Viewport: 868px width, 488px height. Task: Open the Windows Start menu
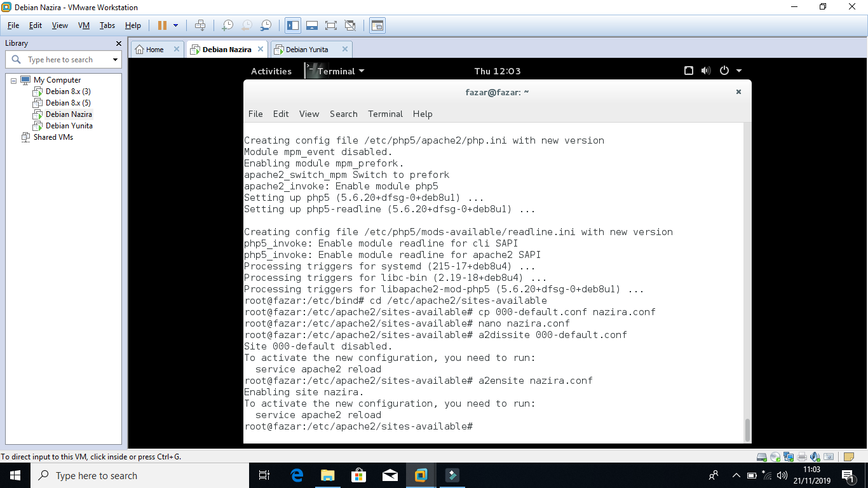[15, 475]
